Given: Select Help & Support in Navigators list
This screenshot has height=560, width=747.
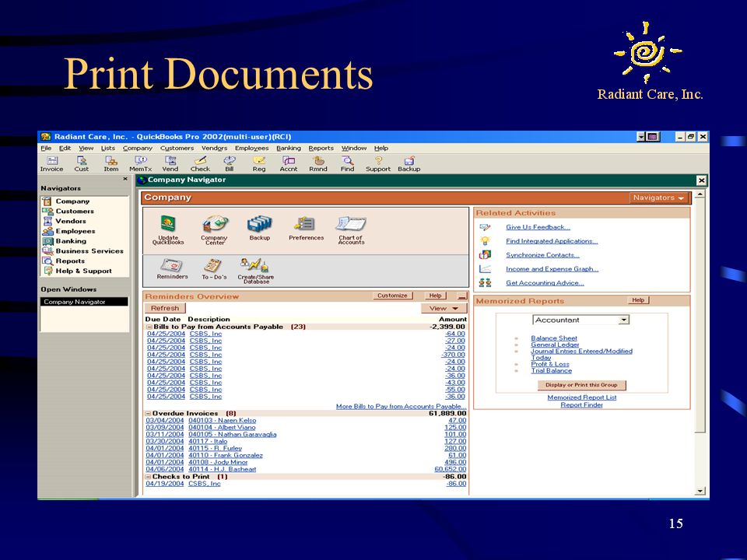Looking at the screenshot, I should coord(83,271).
